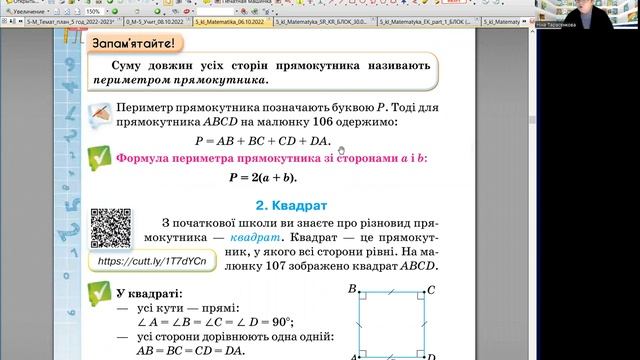Click the text У квадраті:
The image size is (640, 360).
point(149,293)
